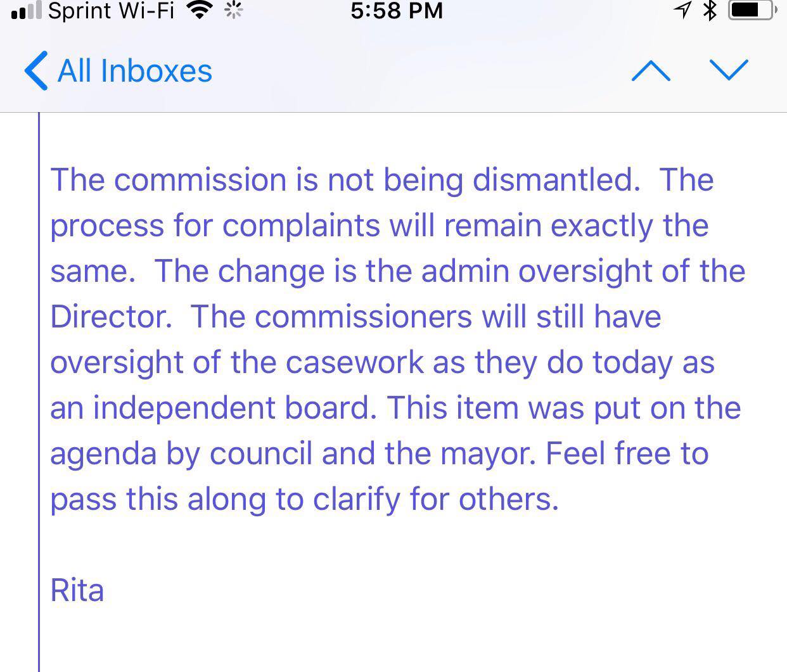Tap the word Director in the email
Viewport: 787px width, 672px height.
tap(111, 316)
